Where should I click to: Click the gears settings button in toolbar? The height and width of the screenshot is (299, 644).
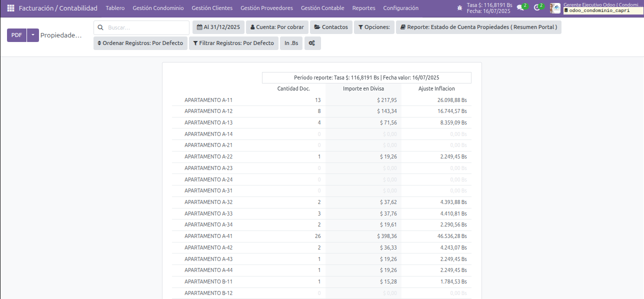(311, 43)
